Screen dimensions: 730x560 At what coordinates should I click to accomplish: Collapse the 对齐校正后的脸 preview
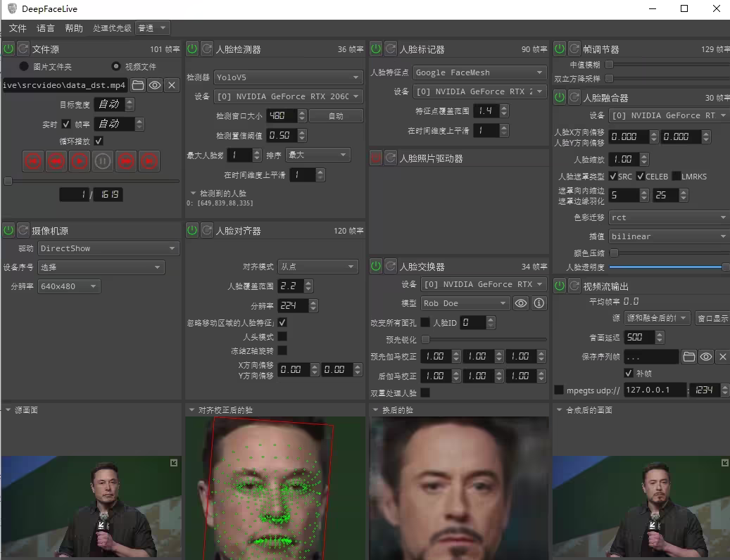(191, 409)
